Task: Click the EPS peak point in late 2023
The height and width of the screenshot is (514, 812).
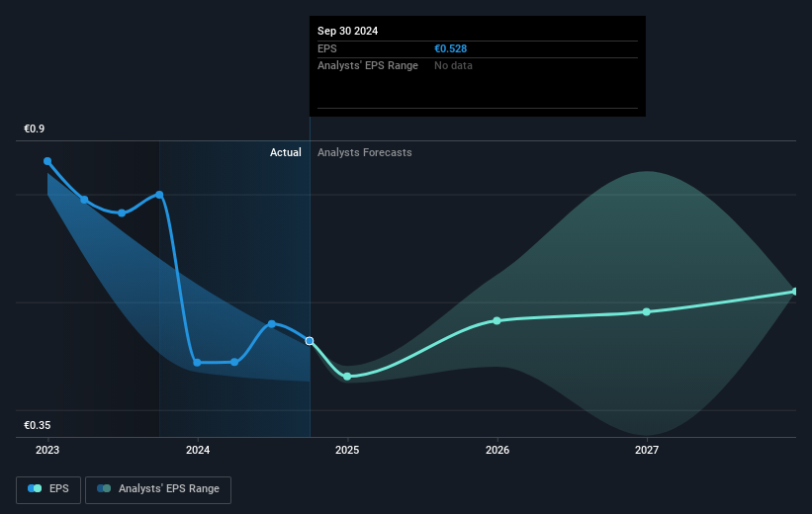Action: [x=159, y=195]
